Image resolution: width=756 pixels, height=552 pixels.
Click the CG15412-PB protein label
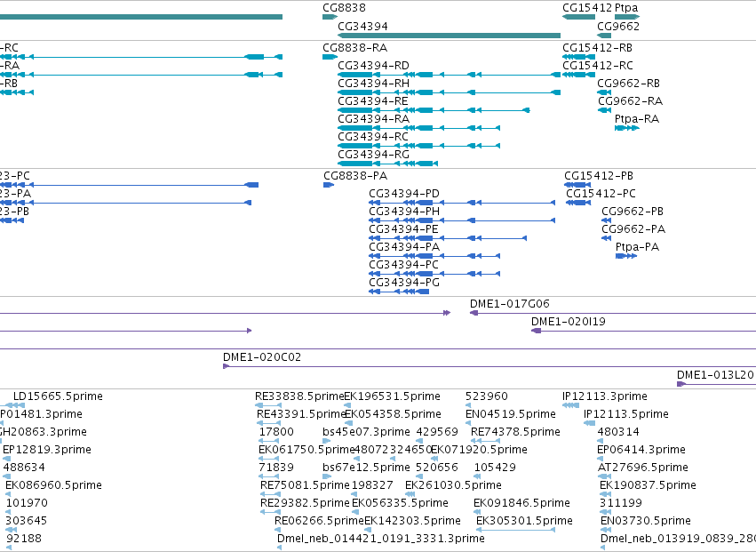click(599, 176)
